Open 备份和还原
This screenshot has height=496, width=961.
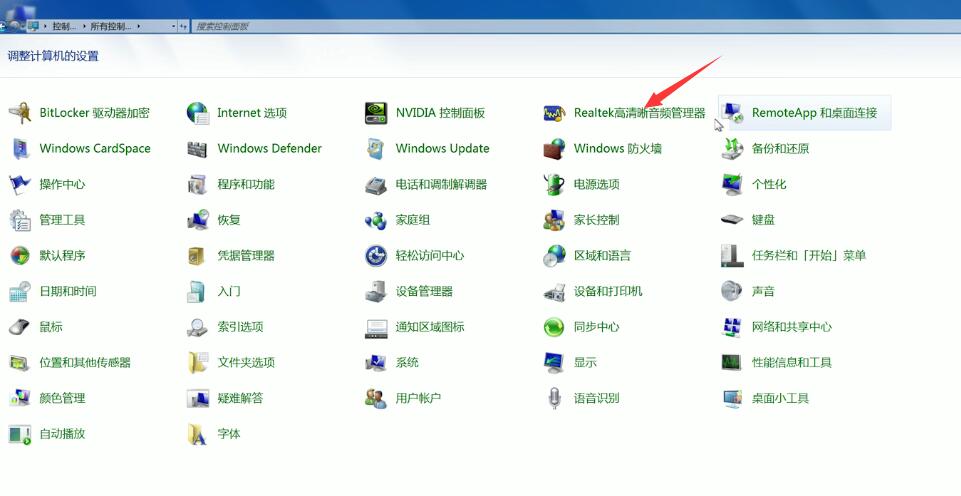point(765,148)
